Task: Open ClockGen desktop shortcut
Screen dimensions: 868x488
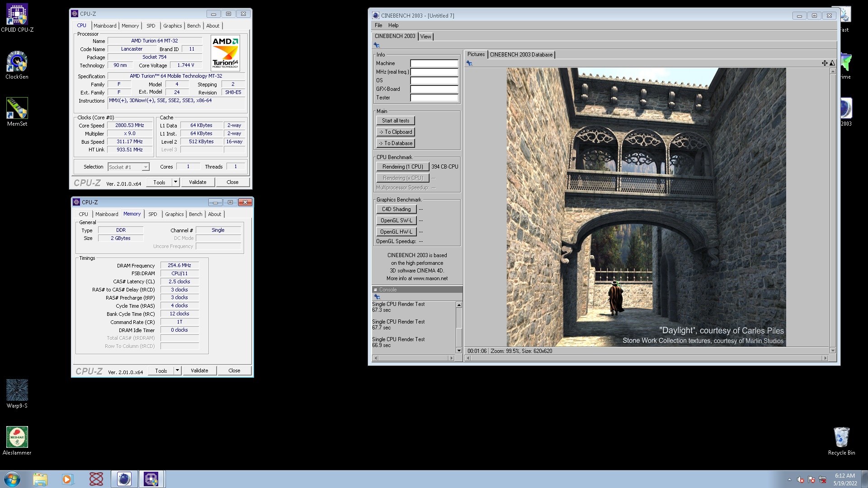Action: 17,65
